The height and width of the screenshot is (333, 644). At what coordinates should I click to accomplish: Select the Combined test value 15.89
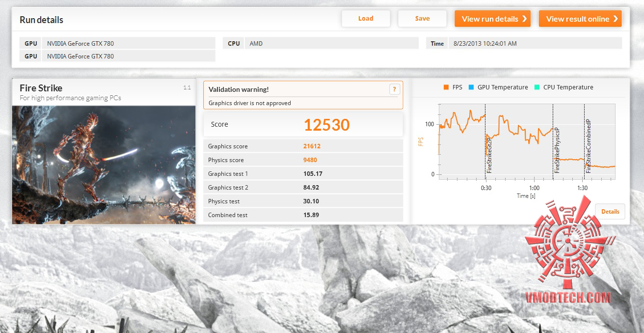[x=311, y=215]
